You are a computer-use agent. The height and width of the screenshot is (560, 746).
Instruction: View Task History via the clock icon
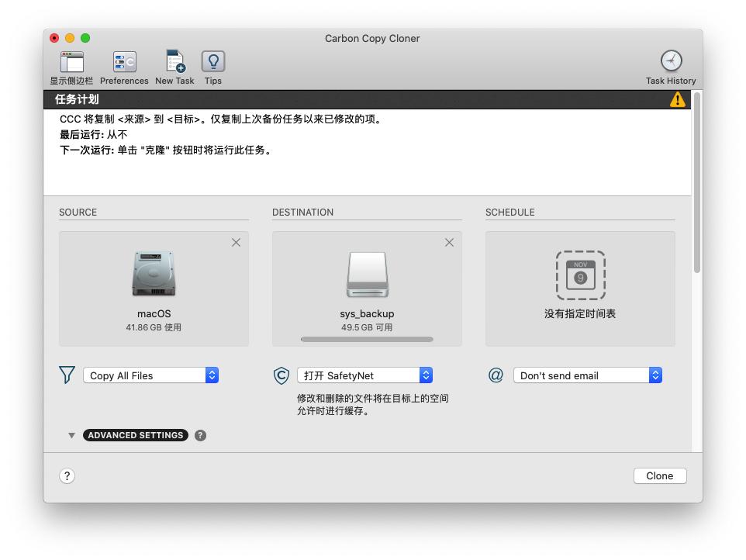pos(671,61)
